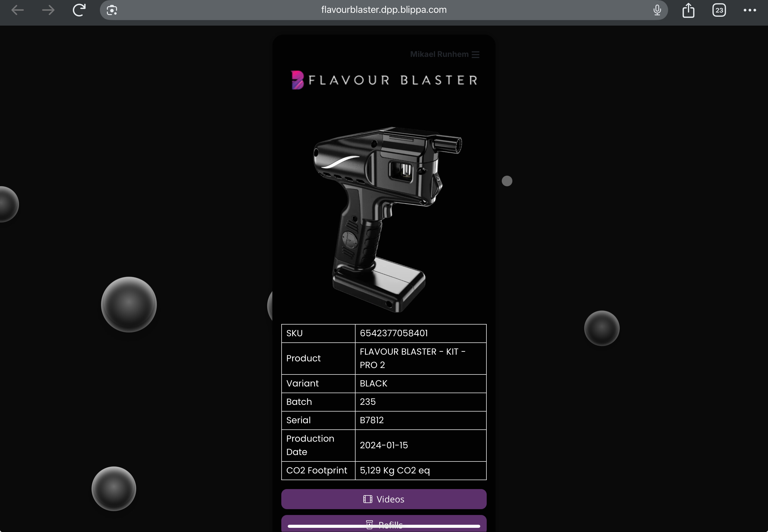Click the production date 2024-01-15
The width and height of the screenshot is (768, 532).
(384, 445)
